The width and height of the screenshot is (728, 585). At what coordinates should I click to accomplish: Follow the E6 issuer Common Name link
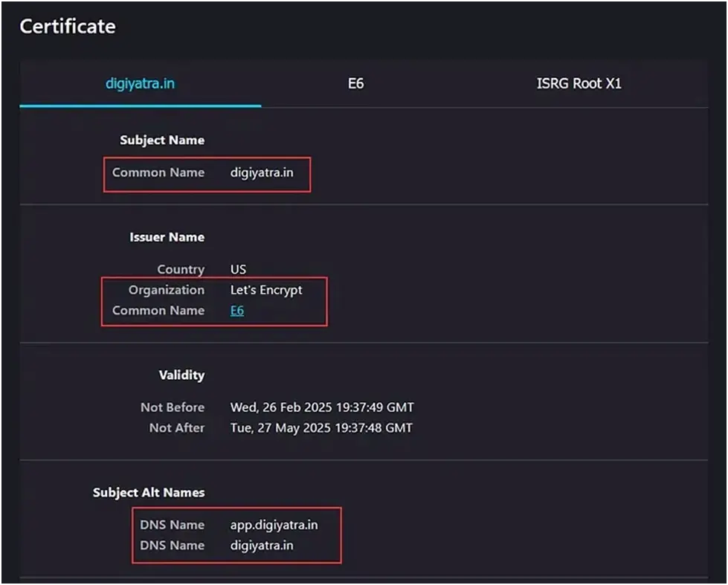click(236, 311)
